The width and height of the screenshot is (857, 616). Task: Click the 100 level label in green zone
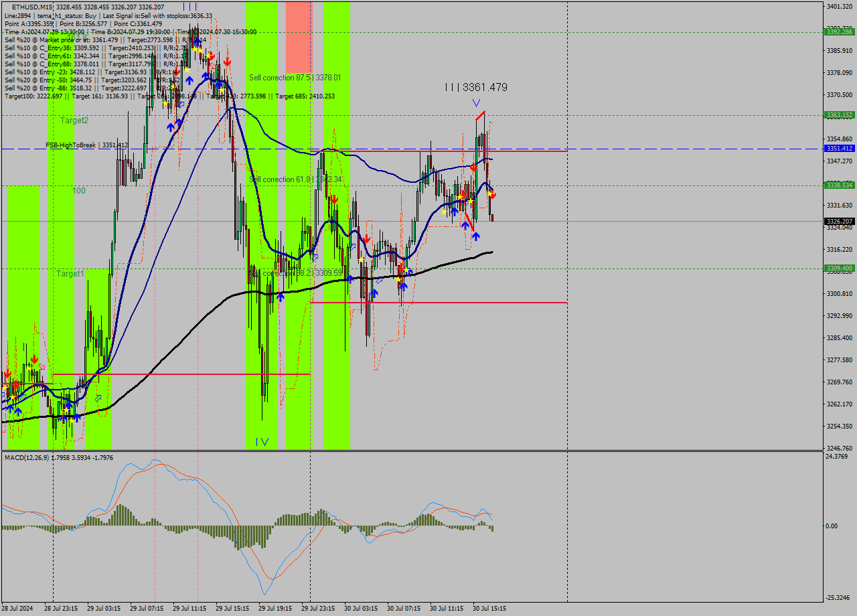click(79, 191)
